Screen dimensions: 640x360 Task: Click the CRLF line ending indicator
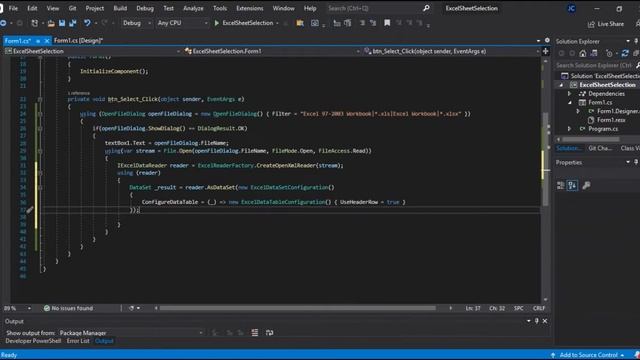coord(539,308)
